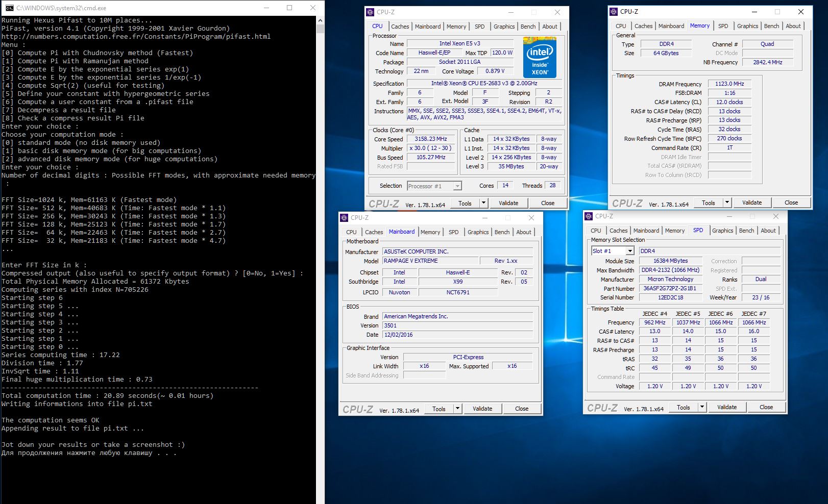The image size is (828, 504).
Task: Click the JEDEC #4 frequency 962 MHz cell
Action: [x=654, y=322]
